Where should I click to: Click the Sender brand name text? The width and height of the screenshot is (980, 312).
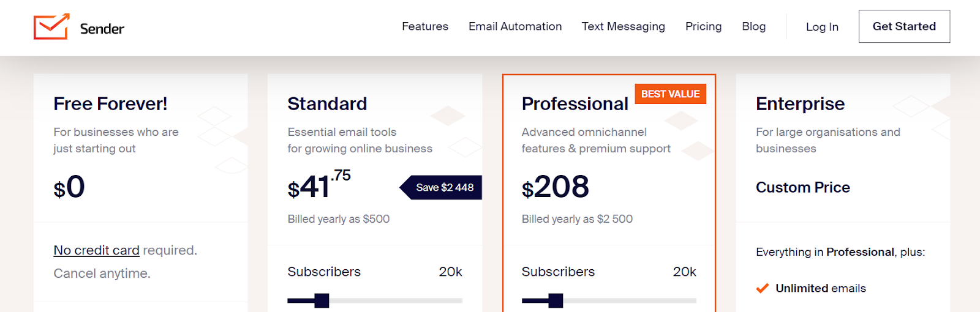[102, 29]
